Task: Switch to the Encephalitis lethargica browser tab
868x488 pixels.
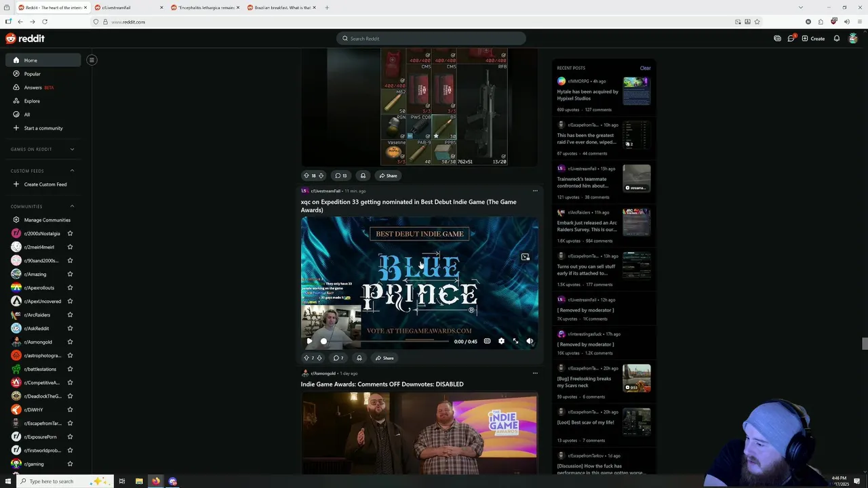Action: [204, 7]
